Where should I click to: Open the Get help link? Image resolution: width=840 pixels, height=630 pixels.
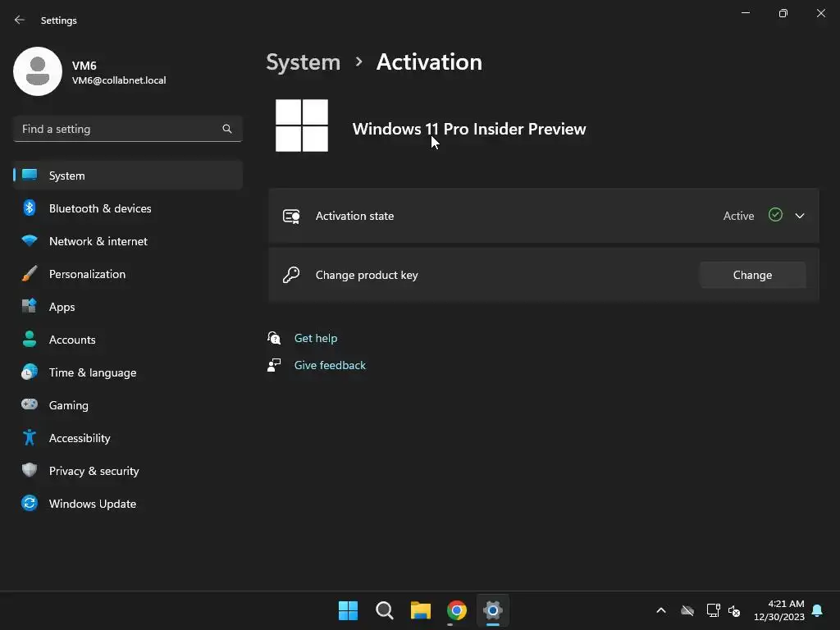pos(316,338)
